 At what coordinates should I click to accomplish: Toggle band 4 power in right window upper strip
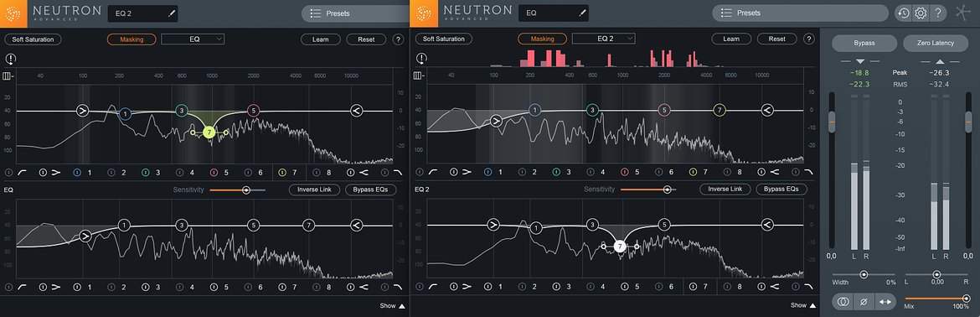click(x=591, y=172)
